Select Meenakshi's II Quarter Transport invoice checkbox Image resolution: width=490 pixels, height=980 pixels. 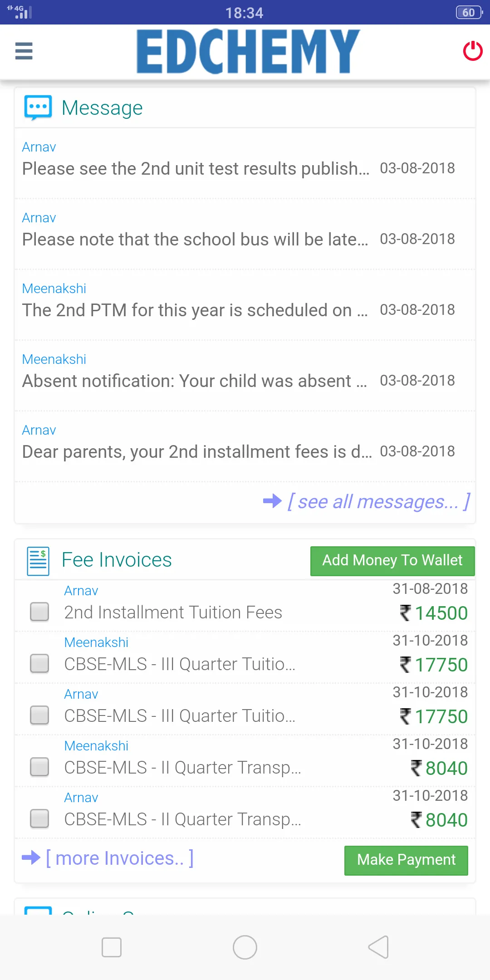(39, 767)
